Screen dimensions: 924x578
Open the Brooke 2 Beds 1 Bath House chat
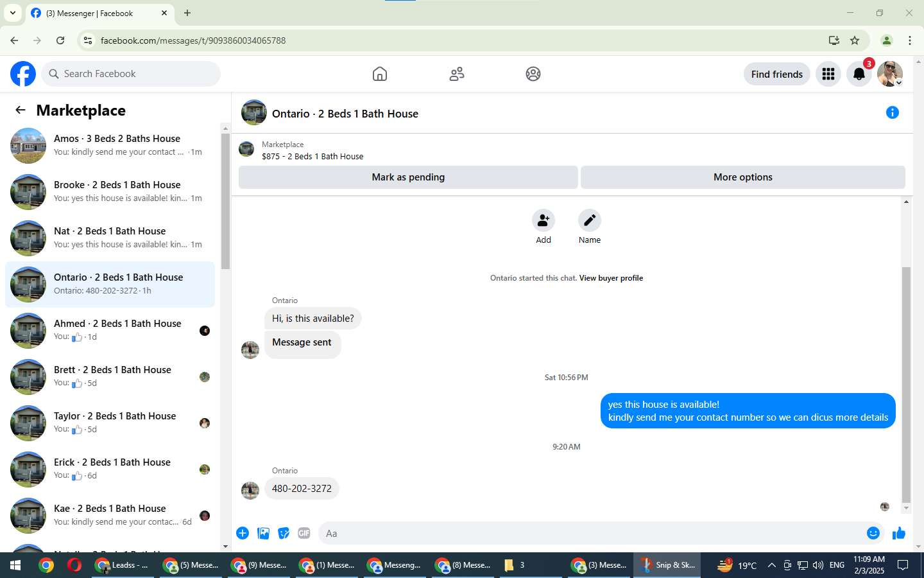[110, 192]
